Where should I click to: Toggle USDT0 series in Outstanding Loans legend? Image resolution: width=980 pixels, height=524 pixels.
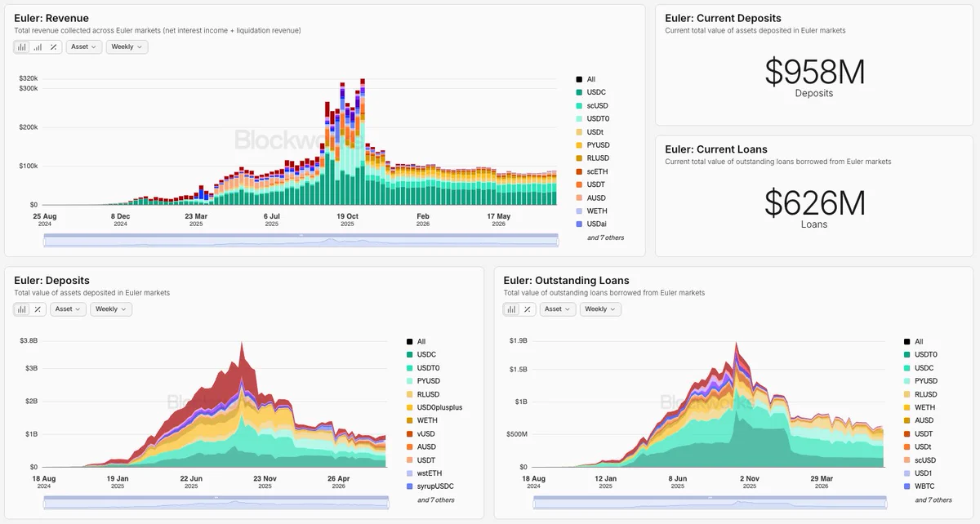coord(920,355)
